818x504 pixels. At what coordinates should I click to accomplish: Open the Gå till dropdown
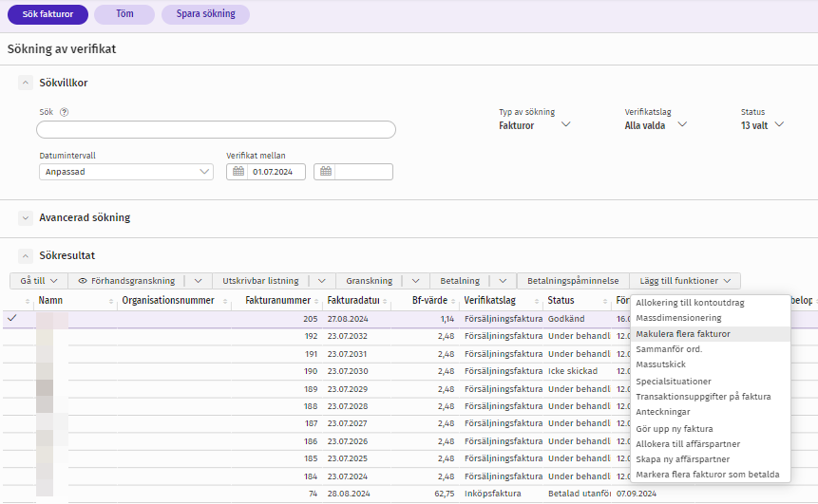[39, 281]
